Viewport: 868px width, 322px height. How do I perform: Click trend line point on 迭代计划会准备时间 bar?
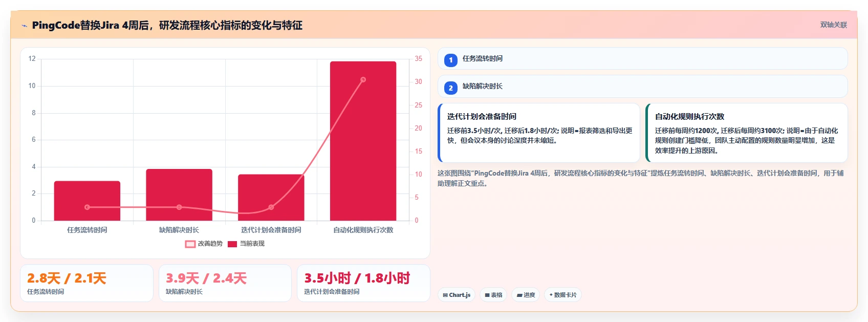point(271,207)
